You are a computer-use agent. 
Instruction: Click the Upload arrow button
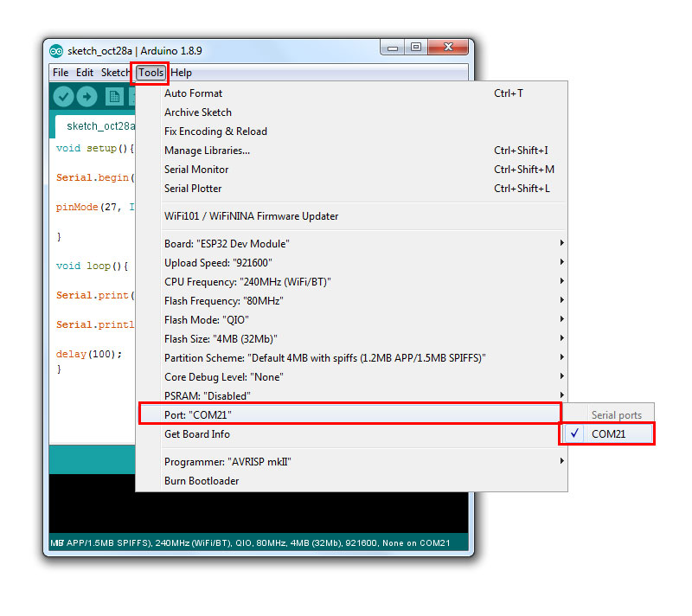coord(87,96)
